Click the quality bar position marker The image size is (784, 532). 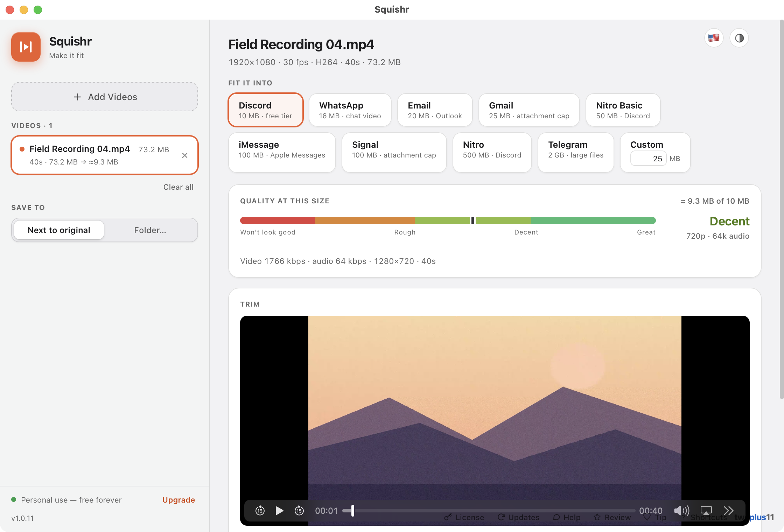tap(473, 220)
